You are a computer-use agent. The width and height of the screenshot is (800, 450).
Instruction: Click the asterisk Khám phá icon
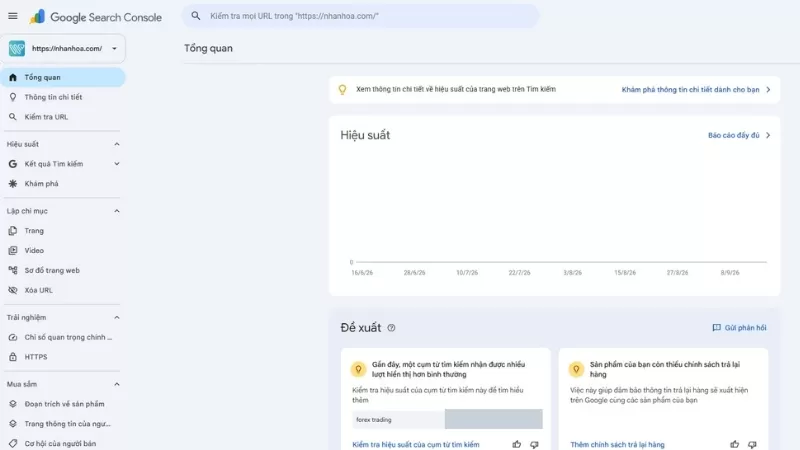click(13, 184)
